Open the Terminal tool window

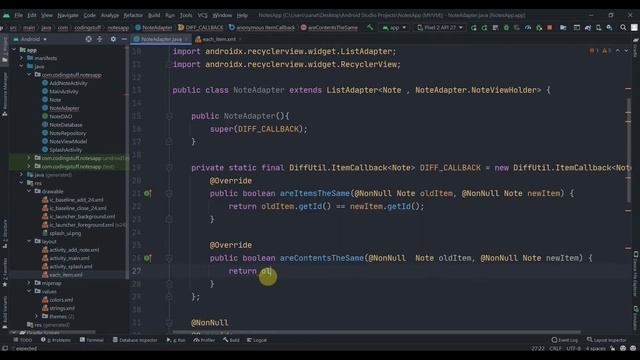coord(92,340)
